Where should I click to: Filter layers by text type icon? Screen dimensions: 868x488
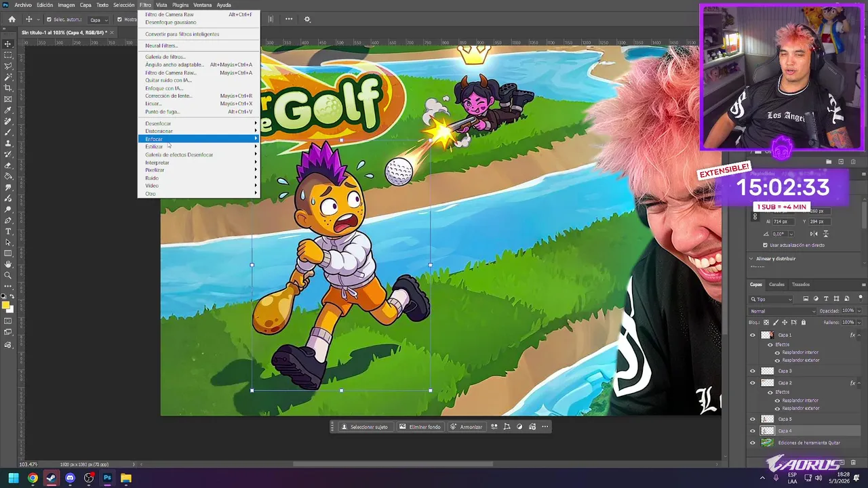[x=827, y=299]
